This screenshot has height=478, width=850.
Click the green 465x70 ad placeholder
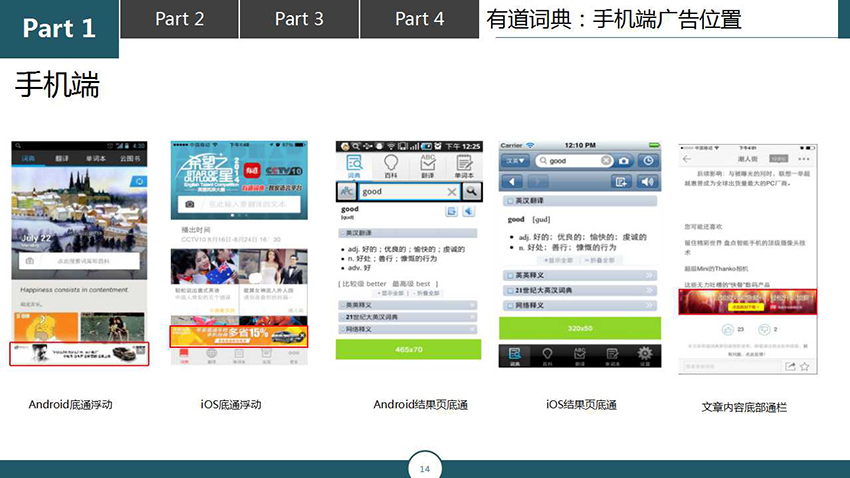[x=408, y=350]
